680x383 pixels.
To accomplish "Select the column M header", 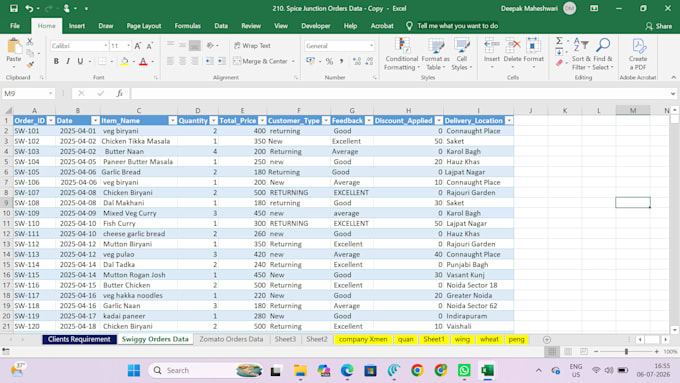I will 633,111.
